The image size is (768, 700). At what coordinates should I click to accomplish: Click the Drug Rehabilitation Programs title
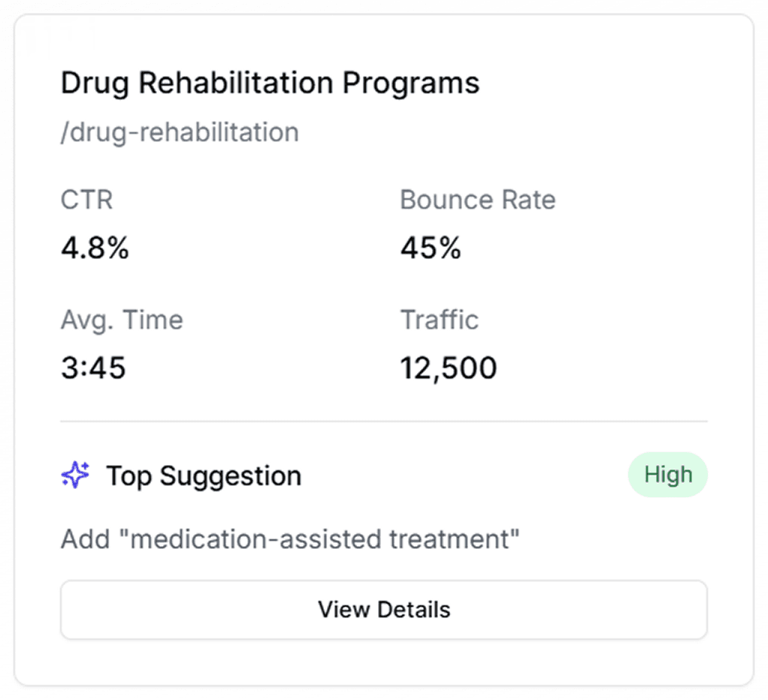(270, 83)
